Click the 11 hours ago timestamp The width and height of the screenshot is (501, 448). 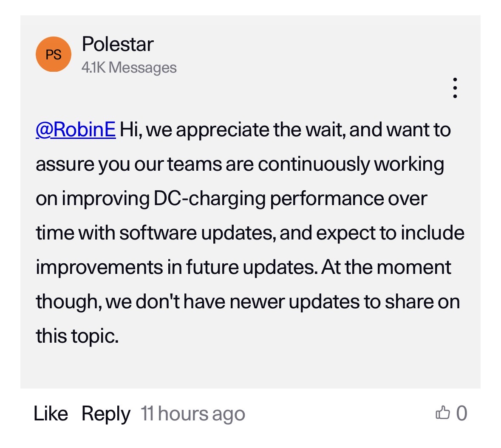click(x=193, y=414)
